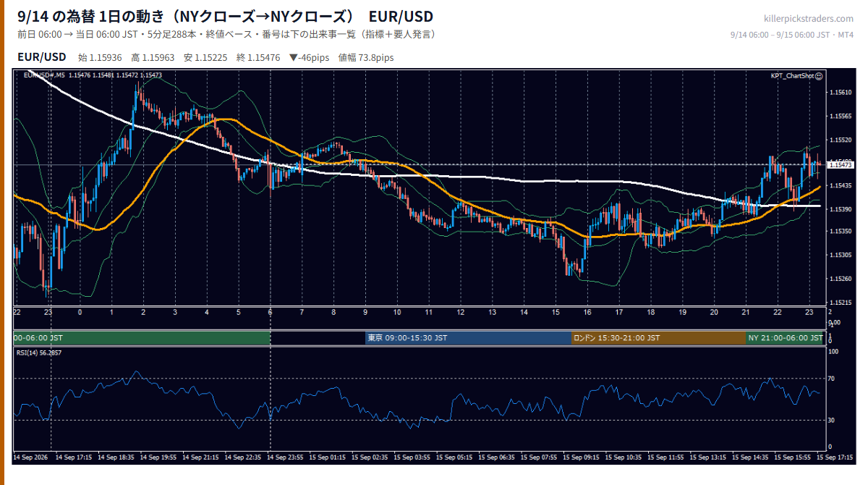The height and width of the screenshot is (485, 868).
Task: Click the low value '安 1.15225'
Action: (206, 58)
